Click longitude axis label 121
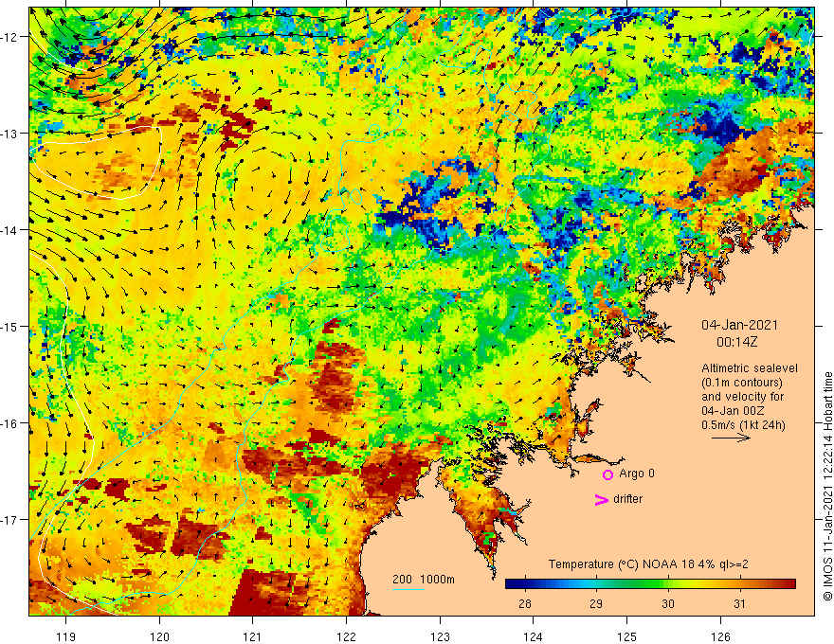The image size is (834, 644). (253, 636)
